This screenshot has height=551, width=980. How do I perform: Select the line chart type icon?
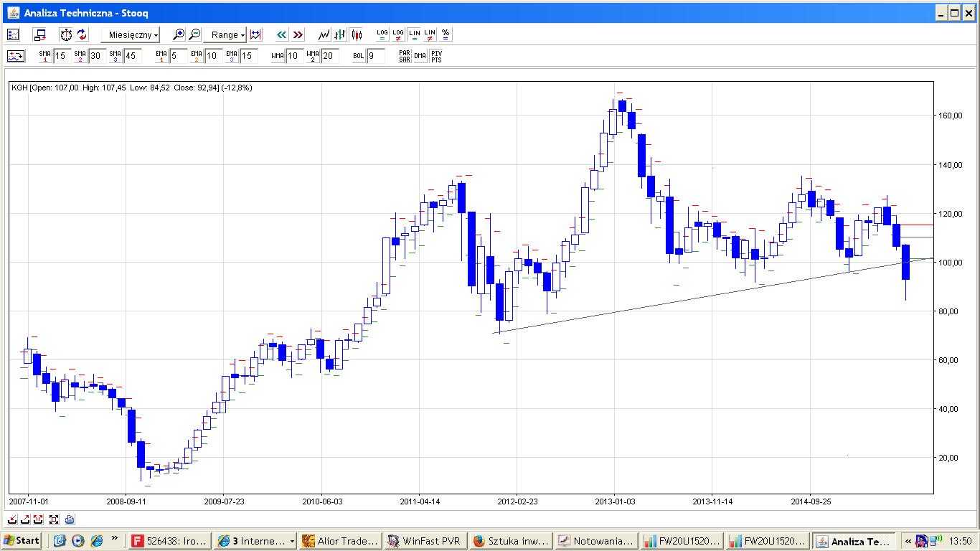324,34
